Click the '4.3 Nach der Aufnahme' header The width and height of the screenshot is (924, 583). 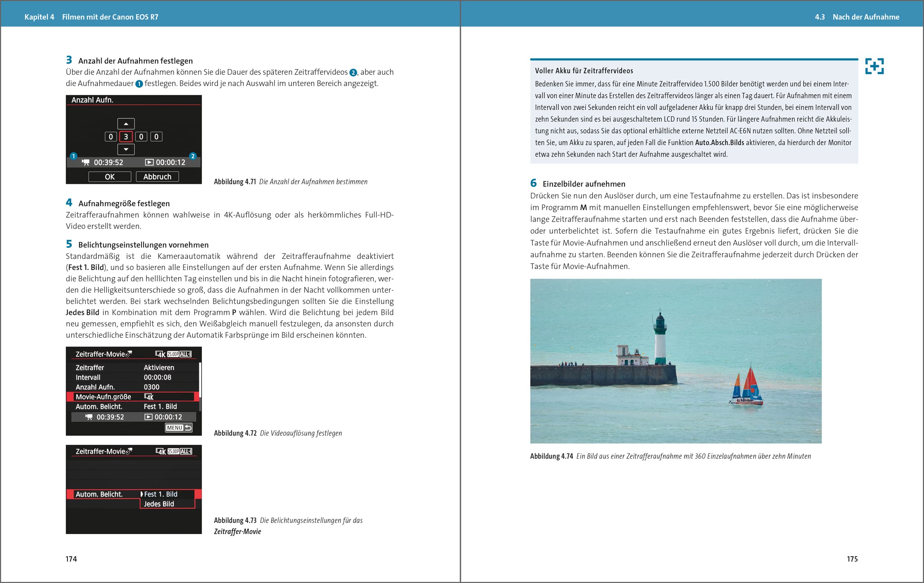[x=857, y=17]
